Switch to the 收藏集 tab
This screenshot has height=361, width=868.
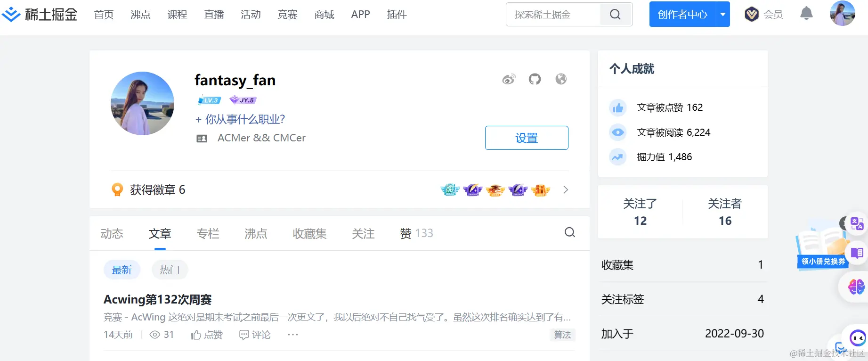(x=309, y=234)
